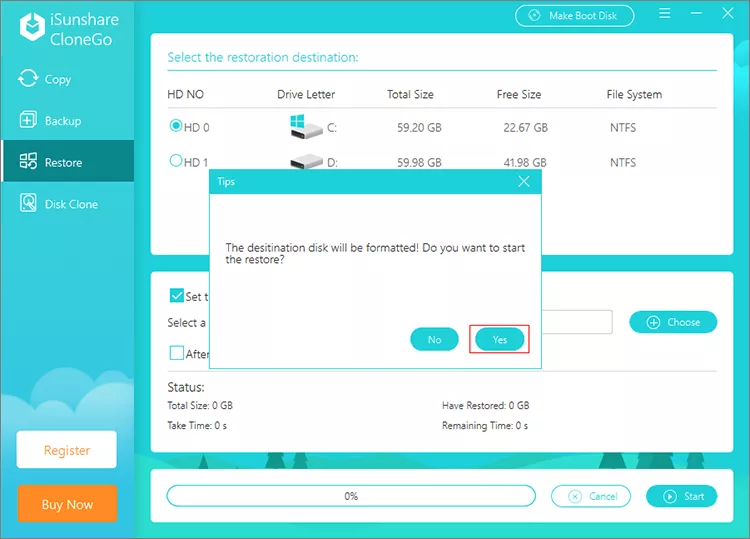
Task: Click the HD NO column header
Action: [186, 95]
